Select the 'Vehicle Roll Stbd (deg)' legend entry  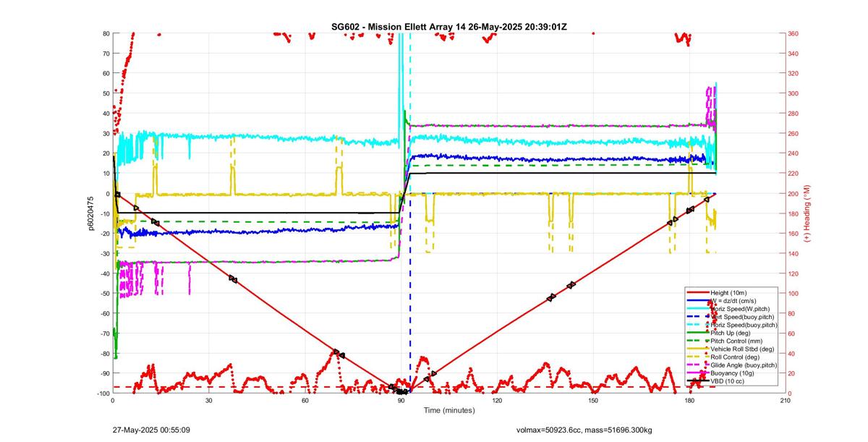[x=732, y=349]
